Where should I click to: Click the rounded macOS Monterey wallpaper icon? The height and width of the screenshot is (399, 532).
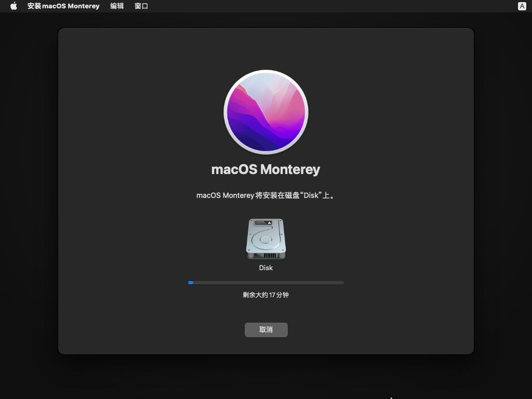[x=266, y=112]
